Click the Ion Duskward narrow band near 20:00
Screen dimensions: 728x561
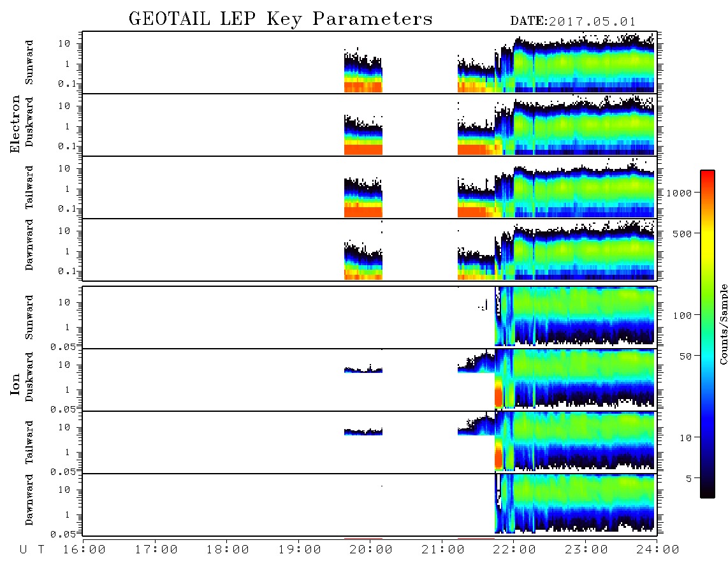click(x=363, y=370)
